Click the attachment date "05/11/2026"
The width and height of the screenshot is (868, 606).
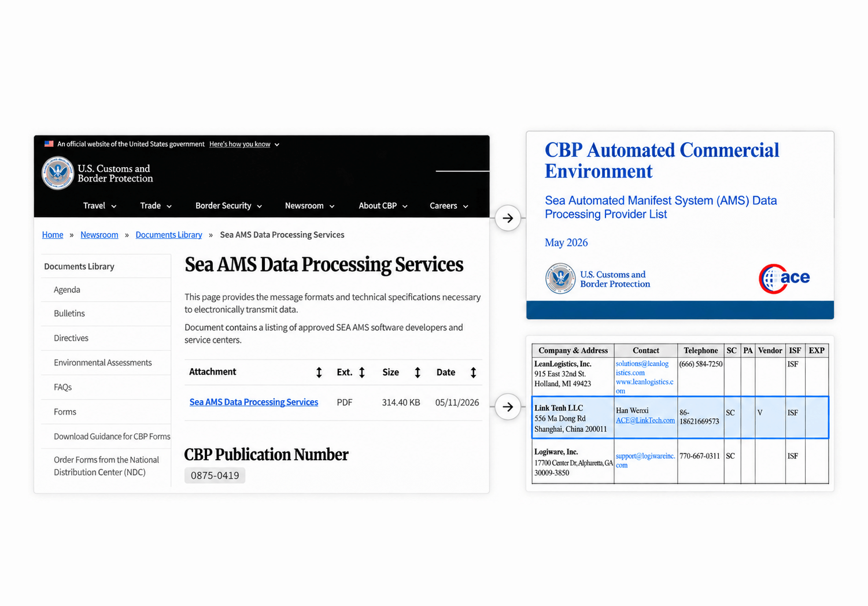click(457, 402)
